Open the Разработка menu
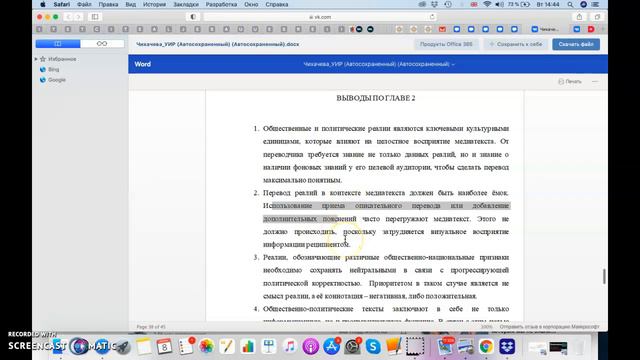 (221, 4)
